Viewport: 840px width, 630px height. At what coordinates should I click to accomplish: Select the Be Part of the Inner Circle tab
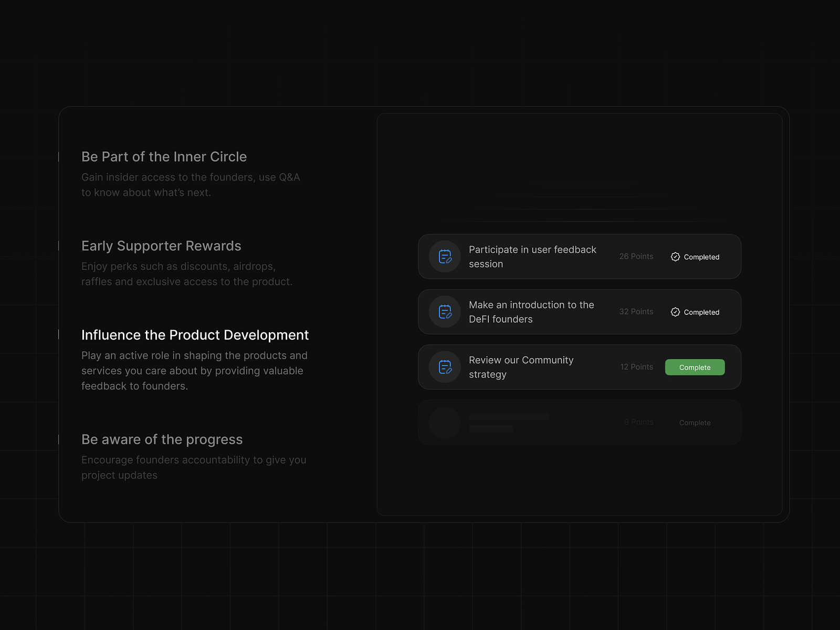tap(164, 157)
